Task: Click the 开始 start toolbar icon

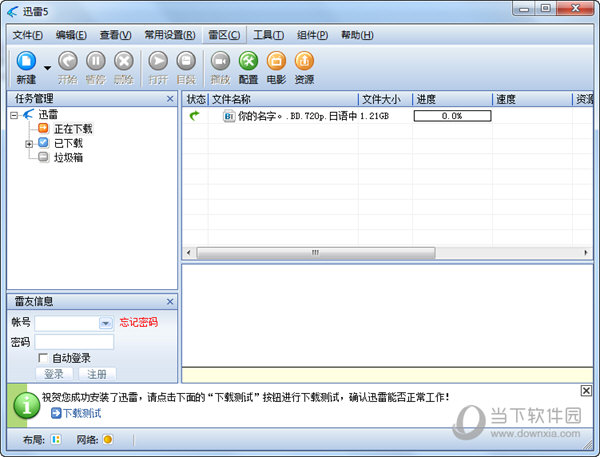Action: point(68,61)
